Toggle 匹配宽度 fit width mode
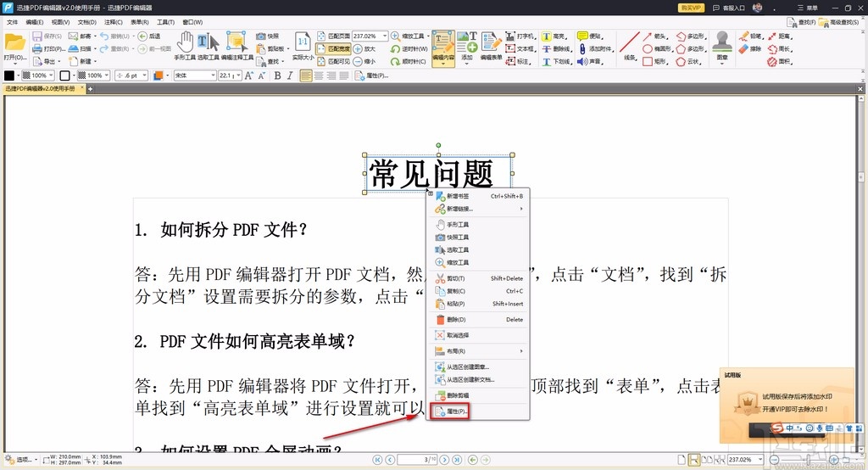Image resolution: width=868 pixels, height=470 pixels. click(333, 48)
